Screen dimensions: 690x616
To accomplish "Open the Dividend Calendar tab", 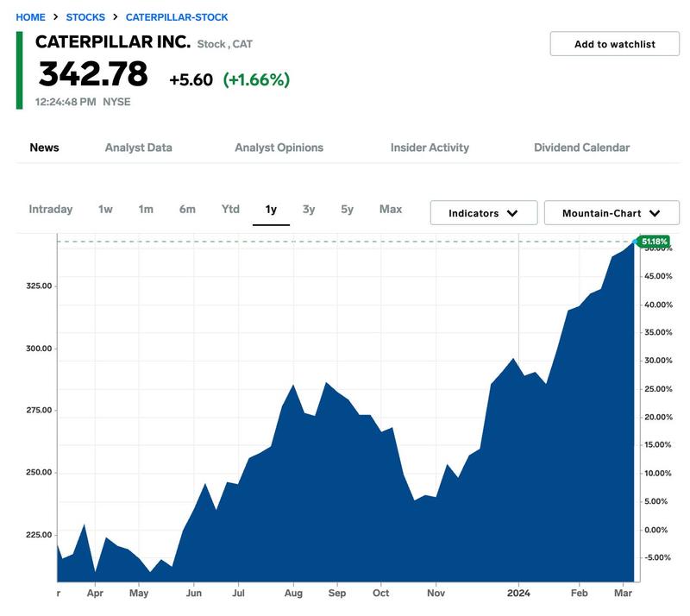I will 581,148.
